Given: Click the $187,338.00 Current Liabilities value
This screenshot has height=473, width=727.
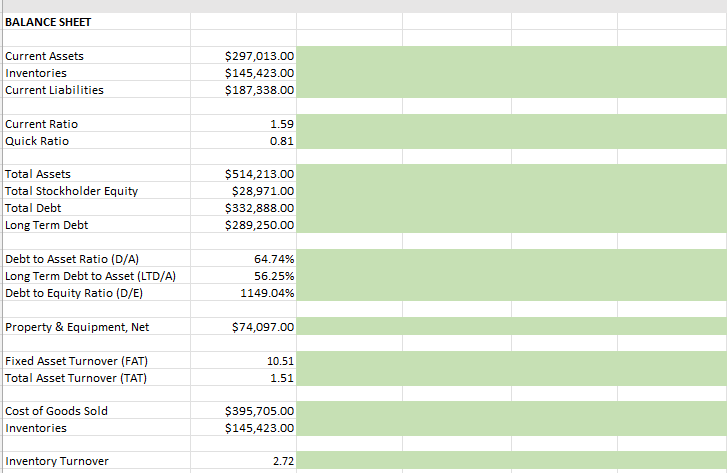Looking at the screenshot, I should [x=243, y=89].
